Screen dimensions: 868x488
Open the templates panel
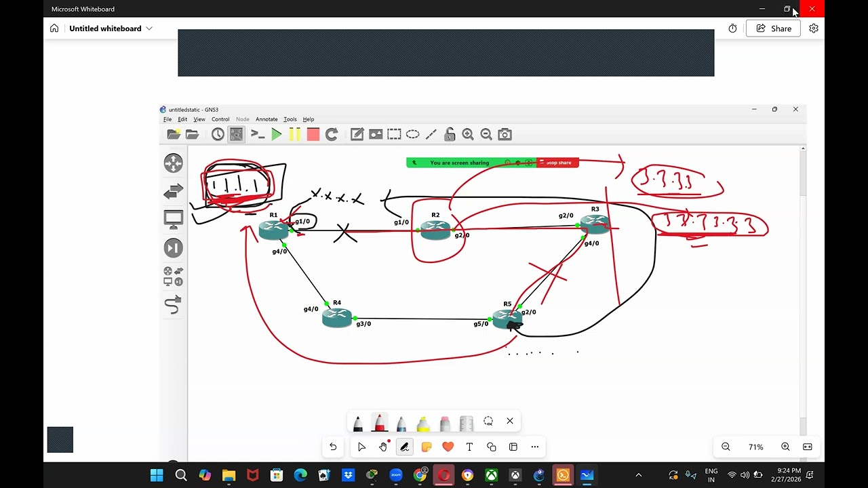[513, 447]
